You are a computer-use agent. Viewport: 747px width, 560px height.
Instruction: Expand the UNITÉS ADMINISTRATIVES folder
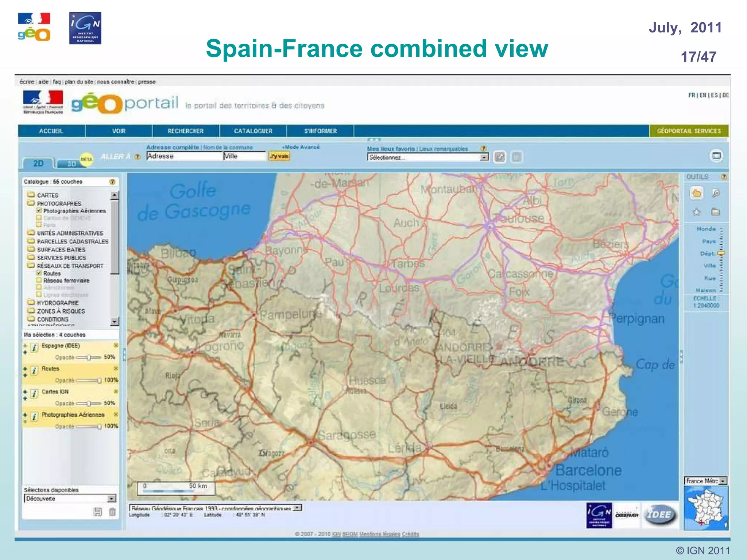[x=31, y=233]
